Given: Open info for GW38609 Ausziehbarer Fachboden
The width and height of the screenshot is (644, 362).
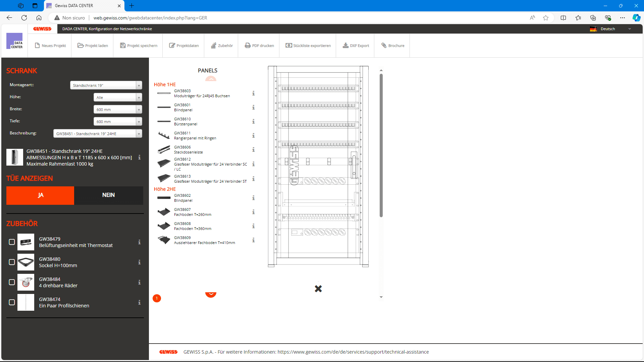Looking at the screenshot, I should coord(254,240).
